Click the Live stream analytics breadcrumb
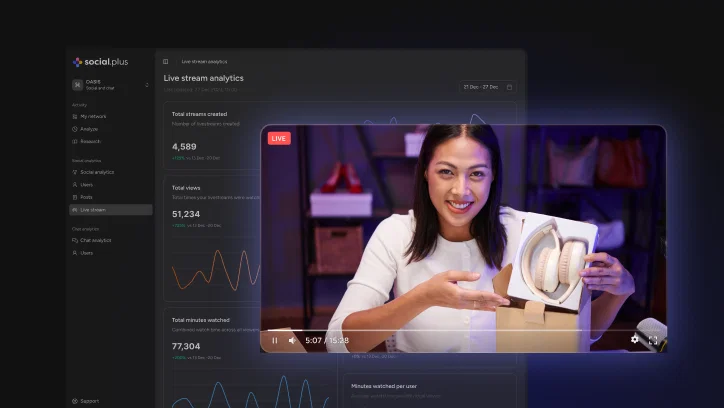Image resolution: width=724 pixels, height=408 pixels. point(204,61)
